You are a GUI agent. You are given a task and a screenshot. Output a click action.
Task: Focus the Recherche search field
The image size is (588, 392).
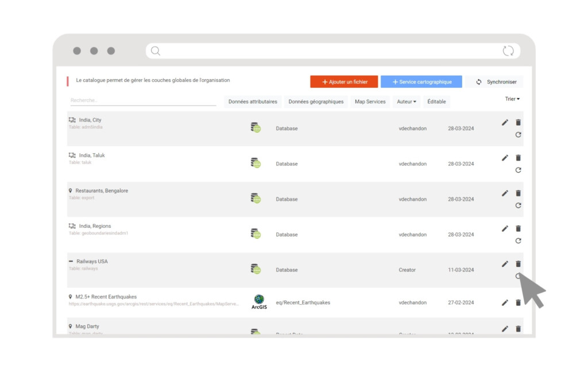point(142,101)
